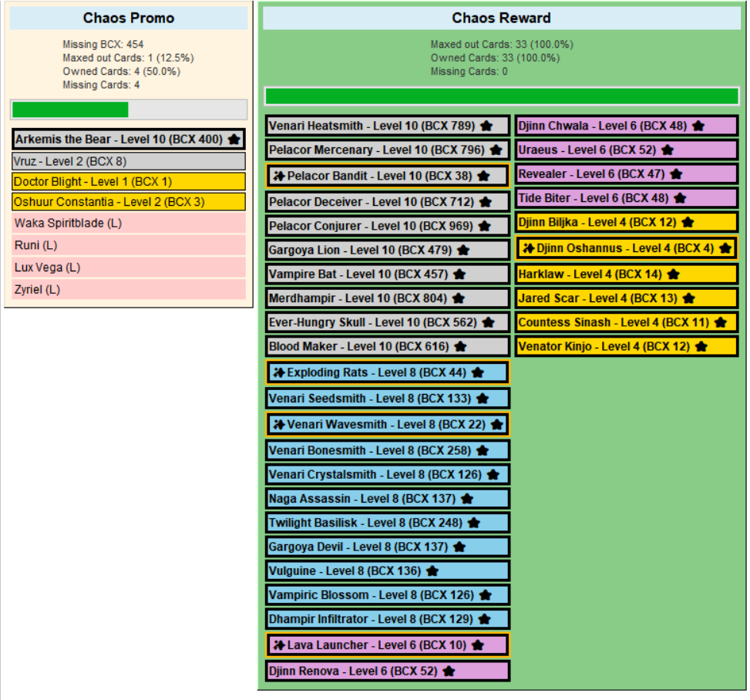Click the star icon beside Djinn Renova

click(x=449, y=671)
